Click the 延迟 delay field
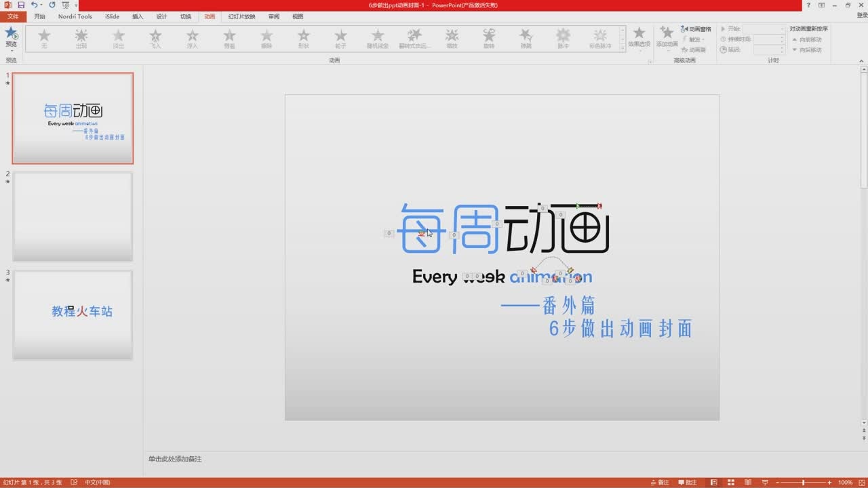The width and height of the screenshot is (868, 488). 769,49
